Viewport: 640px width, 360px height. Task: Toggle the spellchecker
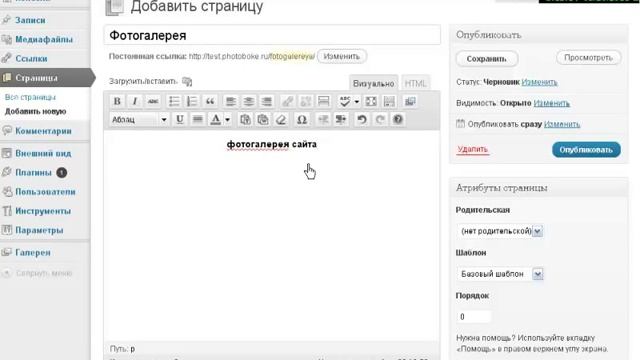click(345, 101)
